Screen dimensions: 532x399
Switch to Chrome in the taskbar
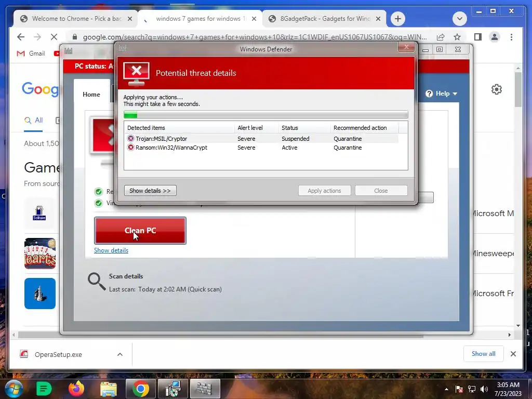pos(140,389)
